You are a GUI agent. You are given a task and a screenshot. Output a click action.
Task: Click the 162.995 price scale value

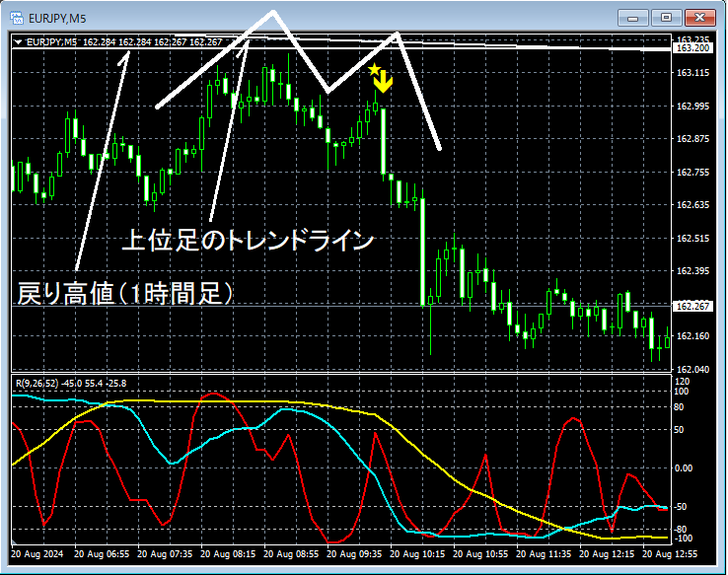pyautogui.click(x=692, y=106)
